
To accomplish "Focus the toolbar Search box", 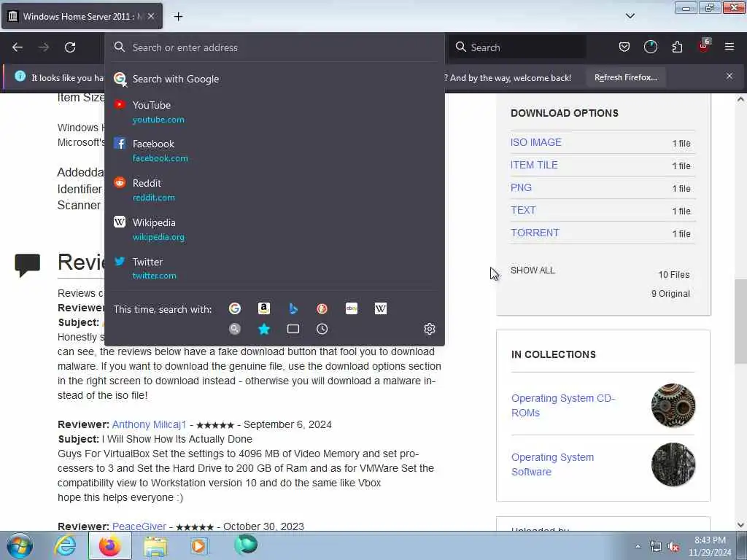I will tap(518, 47).
